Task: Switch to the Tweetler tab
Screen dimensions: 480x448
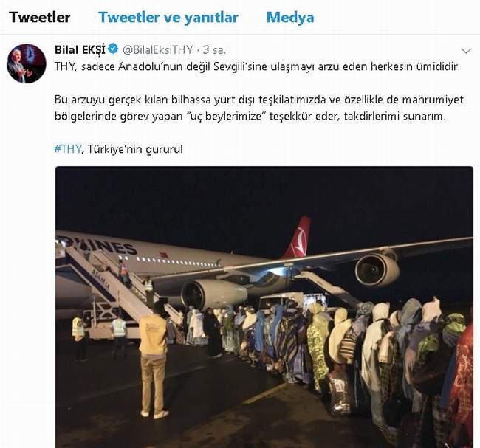Action: click(40, 17)
